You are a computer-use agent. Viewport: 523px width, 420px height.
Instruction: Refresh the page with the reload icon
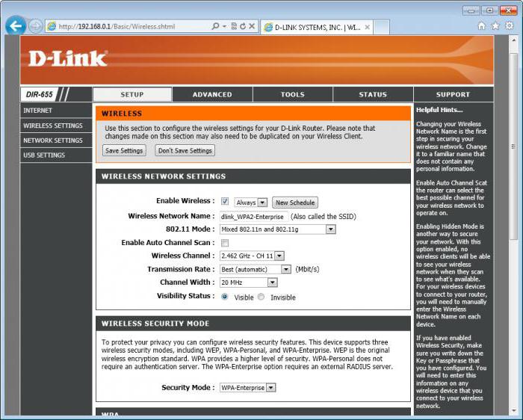tap(243, 26)
